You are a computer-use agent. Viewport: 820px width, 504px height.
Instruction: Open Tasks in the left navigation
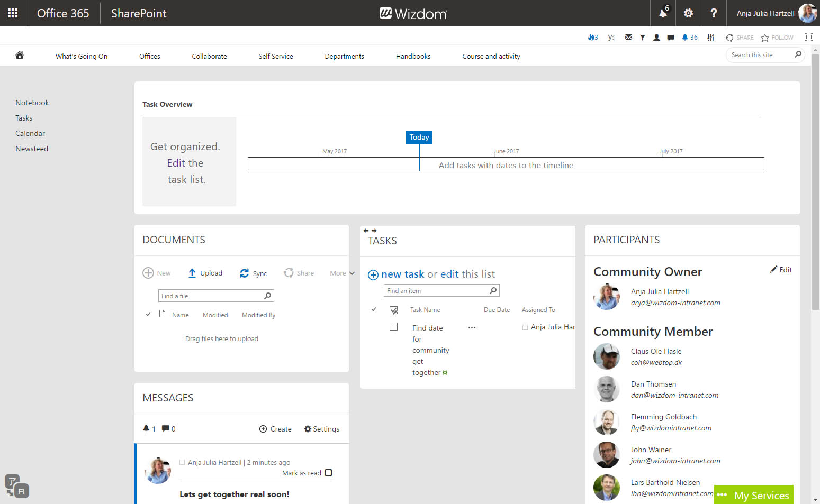coord(24,118)
